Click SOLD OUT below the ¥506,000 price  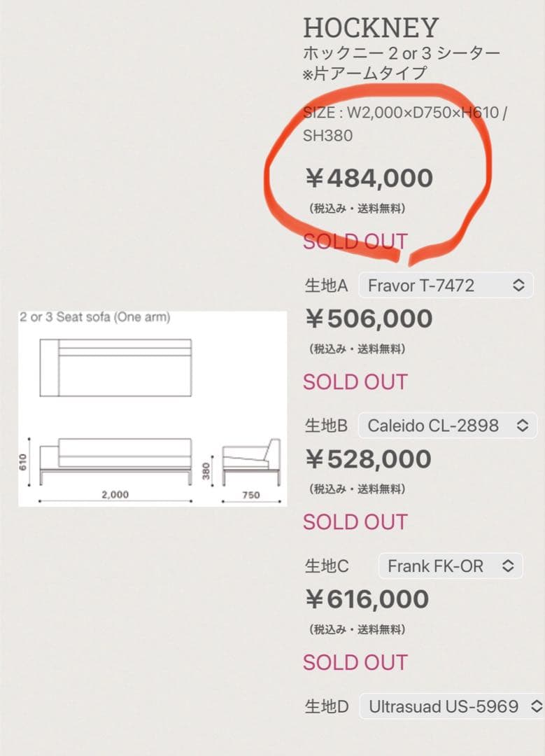(x=355, y=381)
